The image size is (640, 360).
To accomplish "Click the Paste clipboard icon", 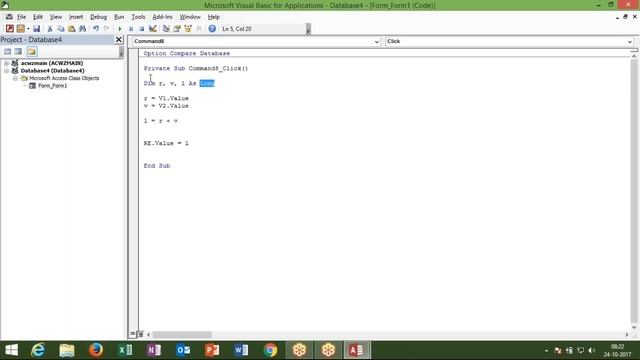I will 71,29.
